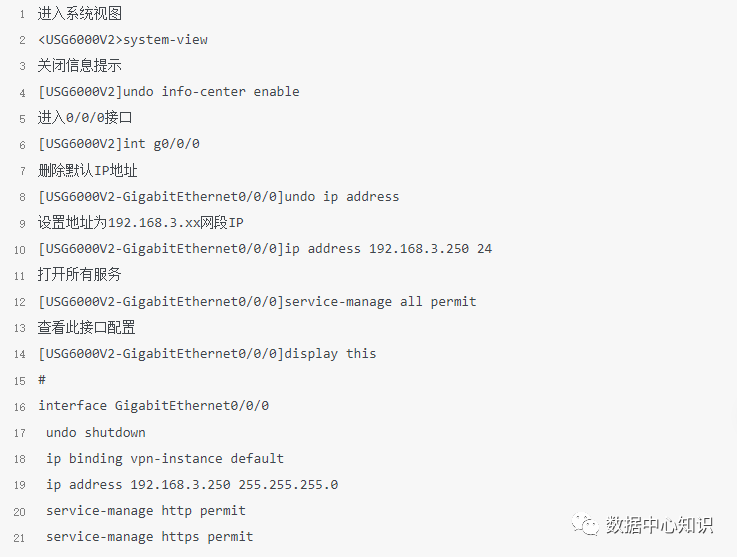Click line number 4 in the gutter
This screenshot has height=557, width=737.
[x=21, y=92]
